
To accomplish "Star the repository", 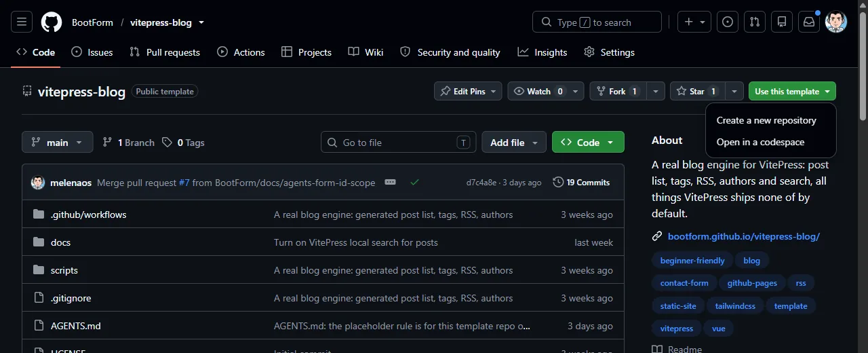I will pos(697,91).
